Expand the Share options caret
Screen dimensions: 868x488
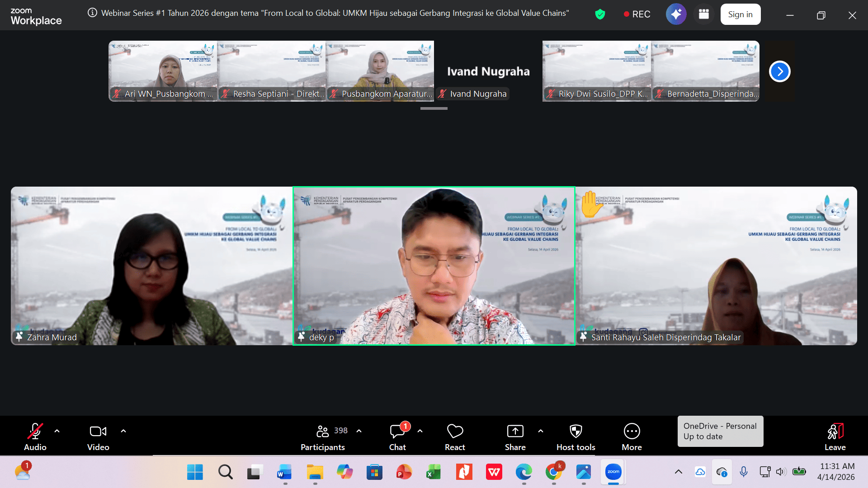(x=541, y=431)
